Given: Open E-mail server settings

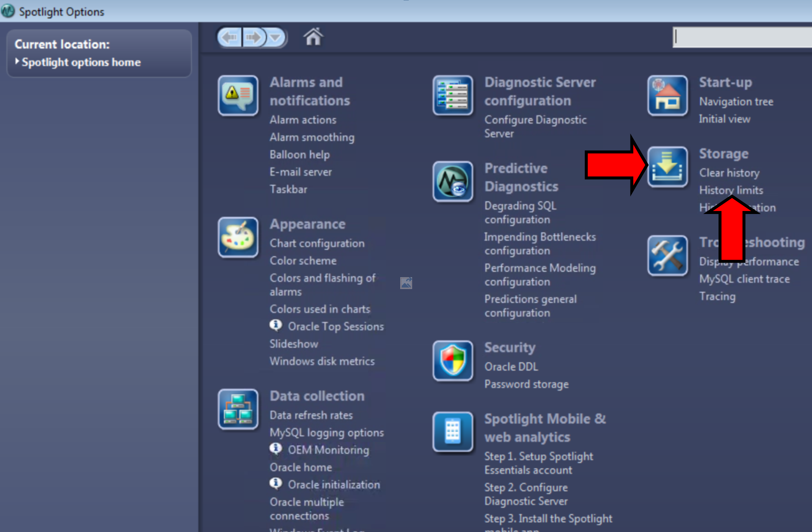Looking at the screenshot, I should click(301, 172).
